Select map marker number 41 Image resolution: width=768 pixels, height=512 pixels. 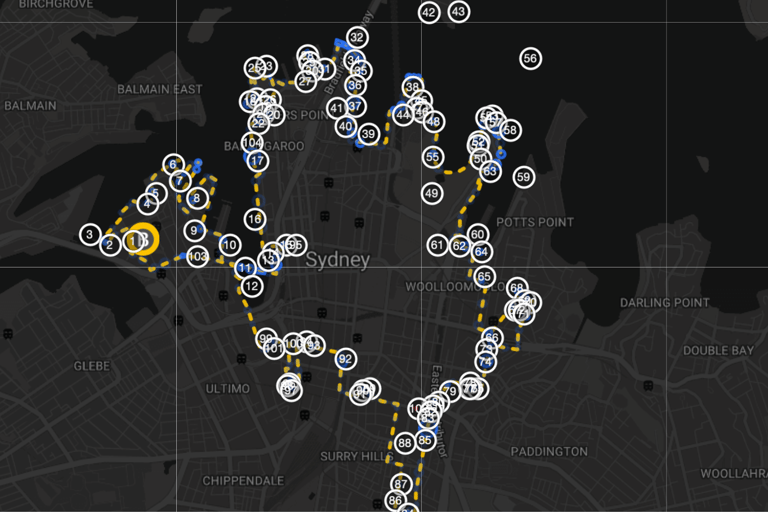[x=337, y=108]
